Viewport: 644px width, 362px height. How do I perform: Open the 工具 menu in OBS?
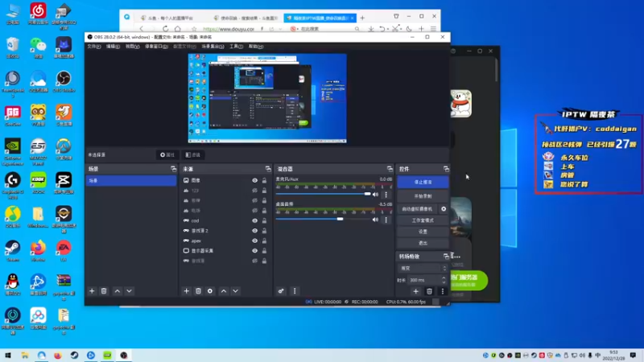tap(236, 47)
